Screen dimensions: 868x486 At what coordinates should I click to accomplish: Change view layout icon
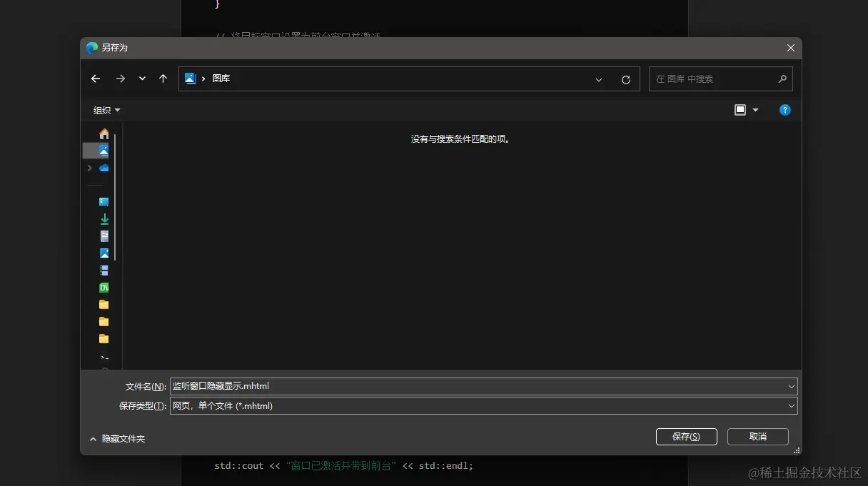(740, 110)
